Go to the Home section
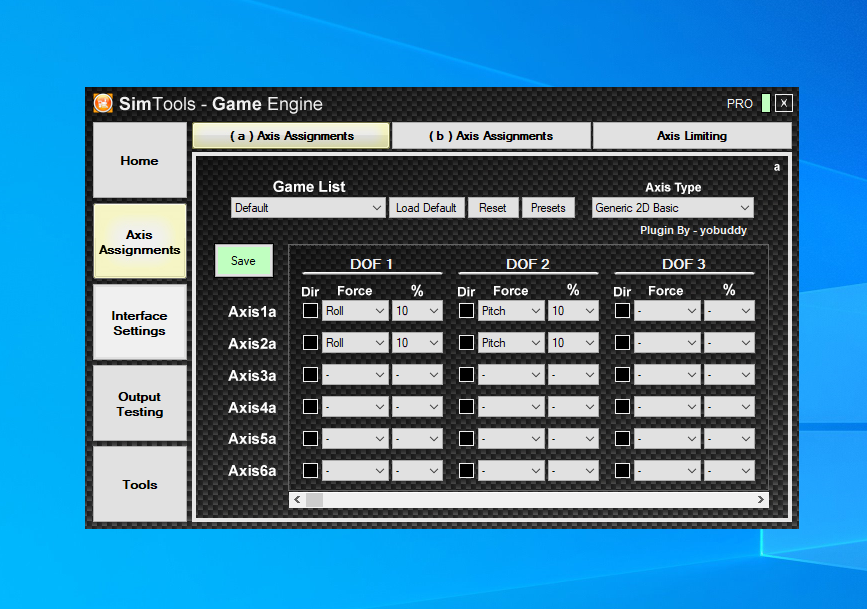867x609 pixels. coord(139,161)
